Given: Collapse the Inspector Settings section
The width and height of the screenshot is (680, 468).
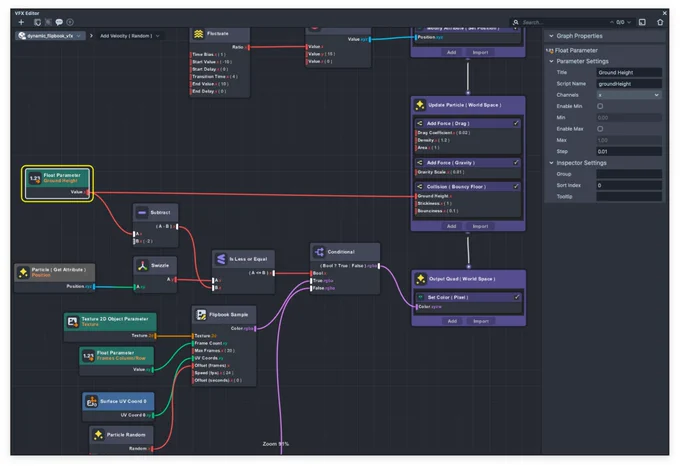Looking at the screenshot, I should point(551,163).
